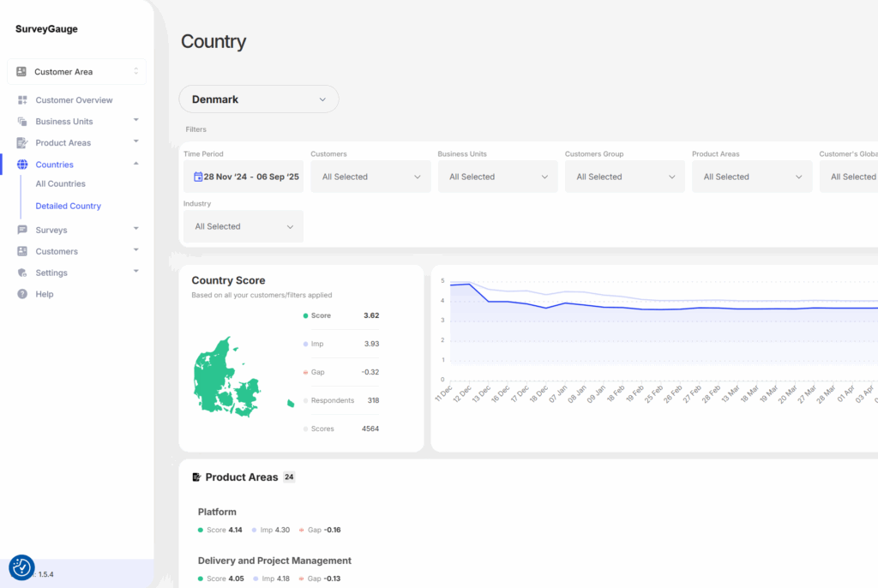
Task: Expand the Surveys sidebar arrow
Action: [x=136, y=229]
